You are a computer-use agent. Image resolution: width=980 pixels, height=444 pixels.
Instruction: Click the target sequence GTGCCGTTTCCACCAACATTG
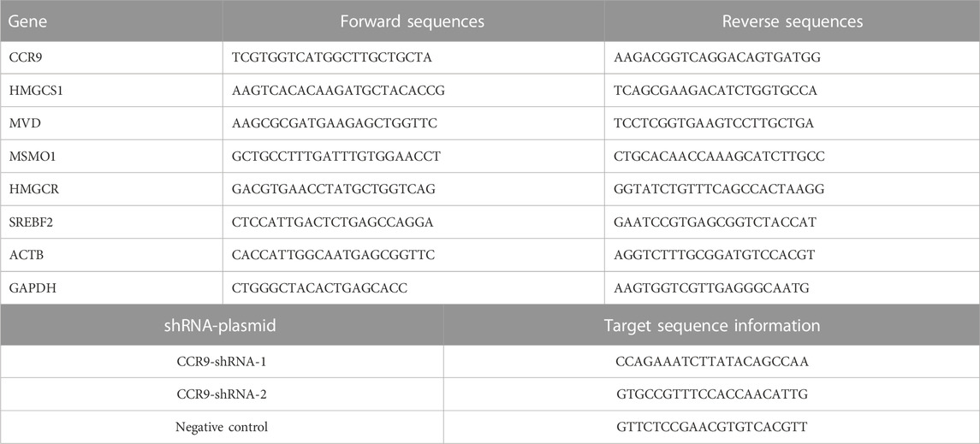click(711, 394)
